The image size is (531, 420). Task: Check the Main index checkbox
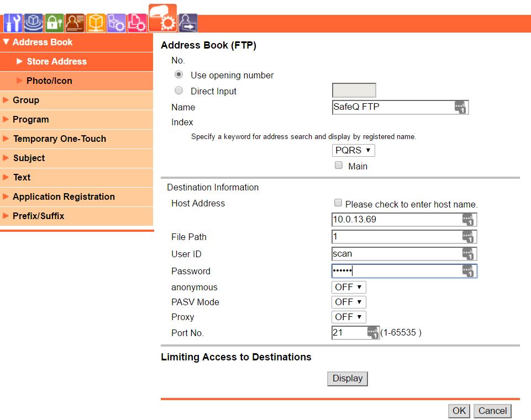(x=338, y=164)
